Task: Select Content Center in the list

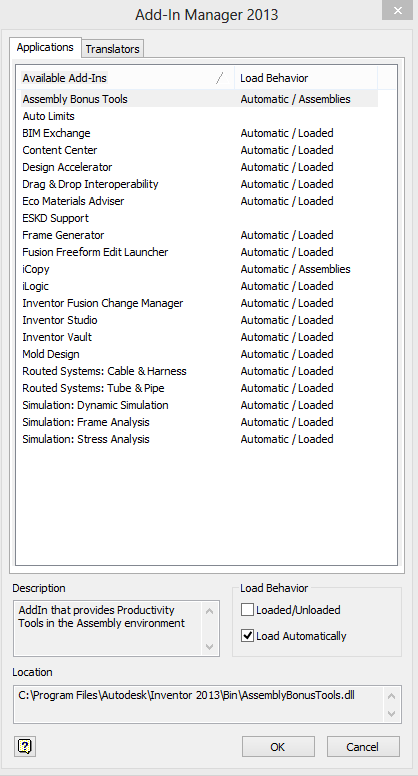Action: pyautogui.click(x=198, y=150)
